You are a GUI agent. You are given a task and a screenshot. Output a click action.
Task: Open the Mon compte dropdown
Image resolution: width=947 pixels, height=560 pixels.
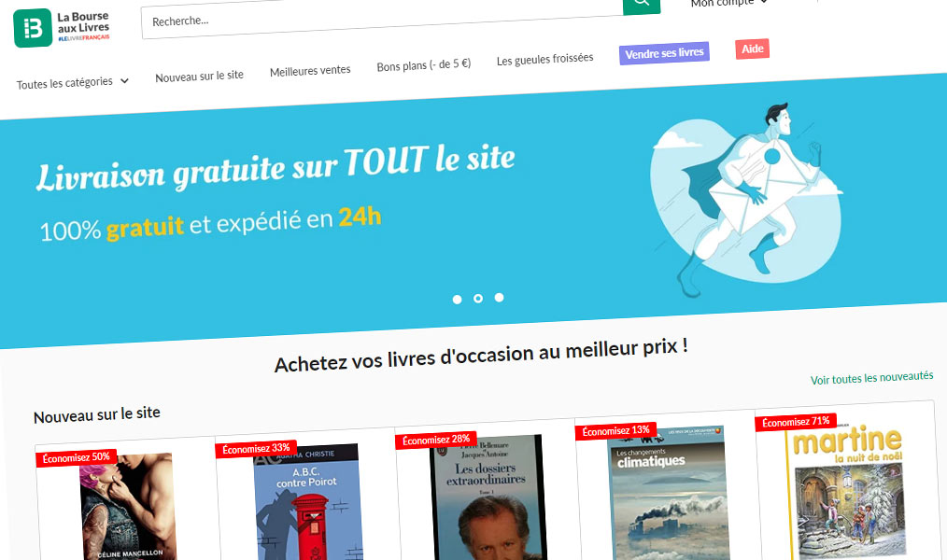point(729,3)
